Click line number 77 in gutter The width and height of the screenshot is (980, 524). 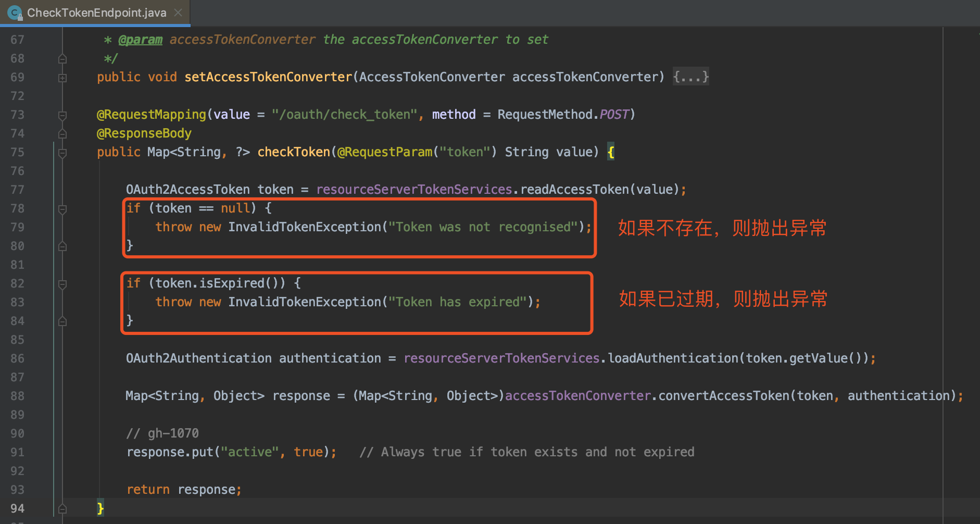tap(17, 190)
